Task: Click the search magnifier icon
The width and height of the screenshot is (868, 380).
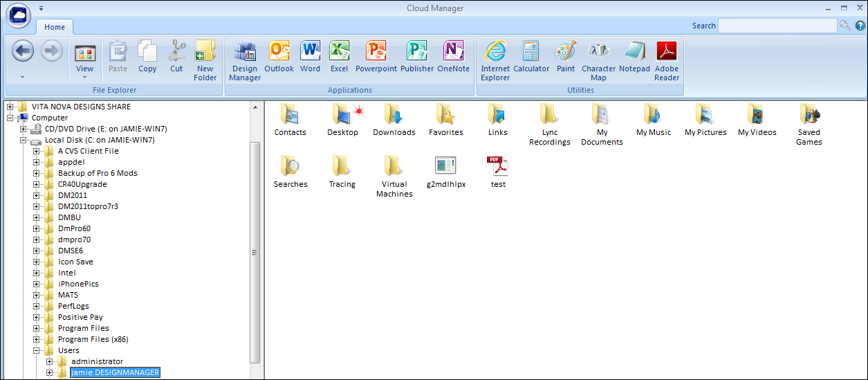Action: (844, 26)
